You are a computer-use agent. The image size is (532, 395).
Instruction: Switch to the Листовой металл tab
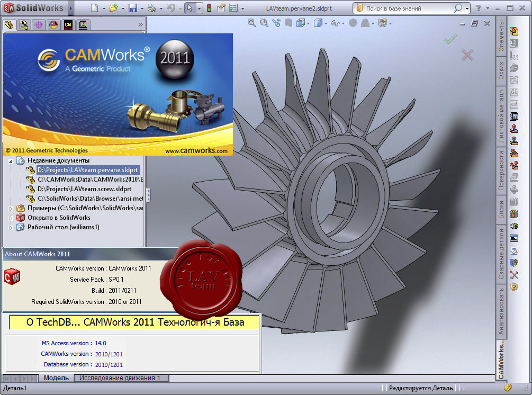(501, 116)
